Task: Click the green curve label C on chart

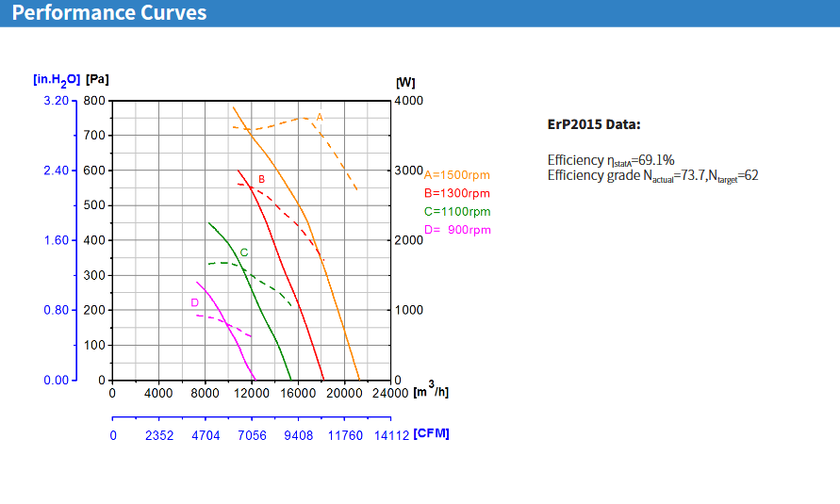Action: point(244,252)
